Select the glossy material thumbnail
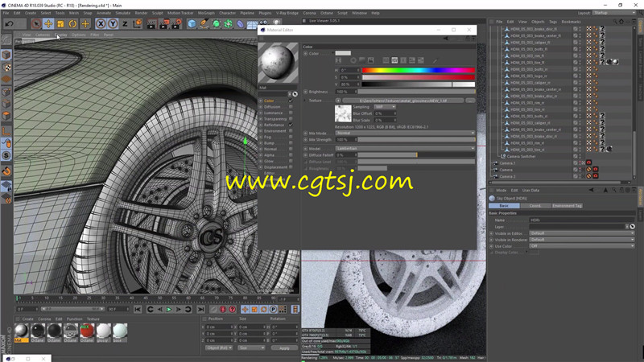 pyautogui.click(x=103, y=332)
